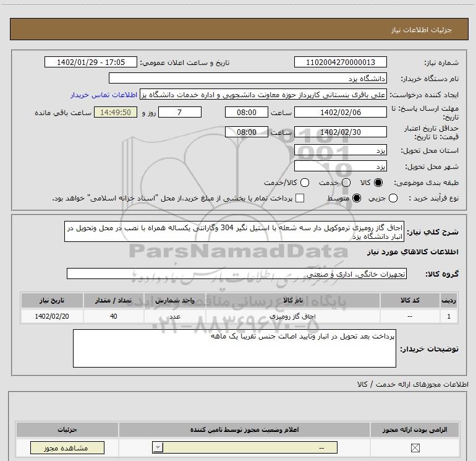Open اطلاعات تماس خریدار link
Screen dimensions: 476x461
pyautogui.click(x=104, y=95)
